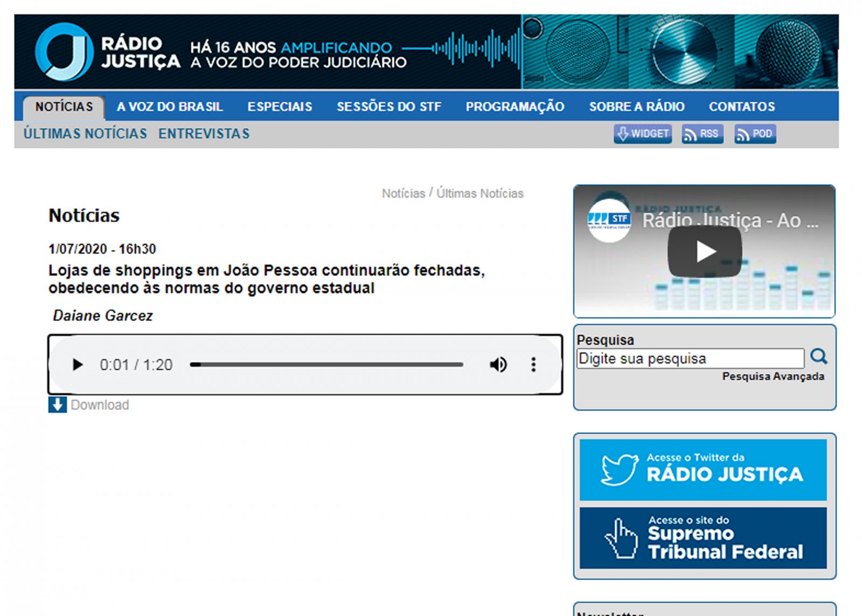Click Últimas Notícias breadcrumb link
862x616 pixels.
[x=479, y=193]
